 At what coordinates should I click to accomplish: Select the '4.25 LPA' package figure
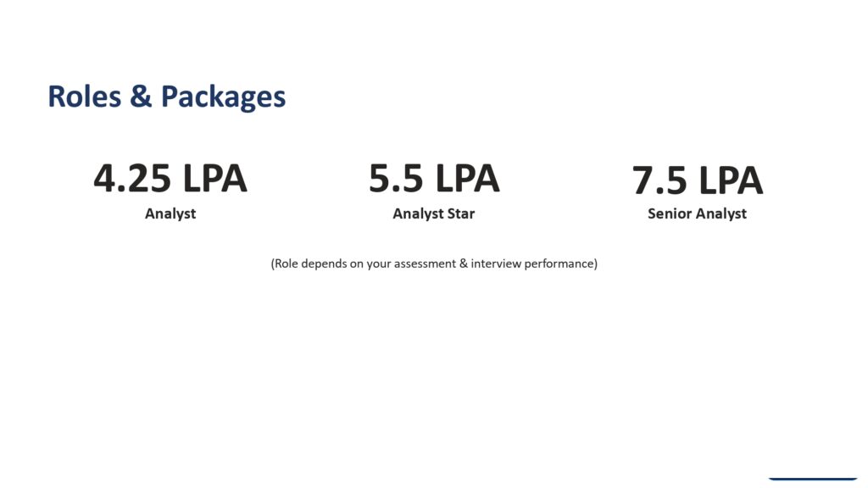[x=170, y=179]
